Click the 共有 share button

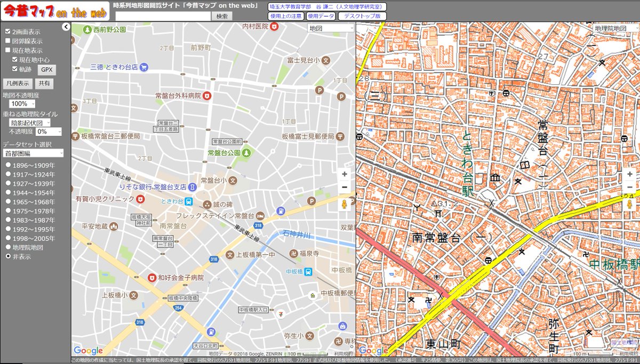tap(44, 83)
